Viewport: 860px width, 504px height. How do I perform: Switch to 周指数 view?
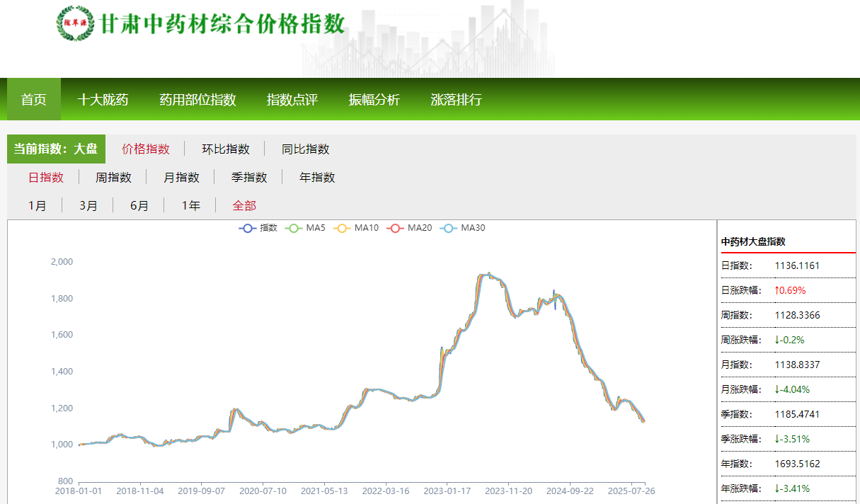[114, 177]
